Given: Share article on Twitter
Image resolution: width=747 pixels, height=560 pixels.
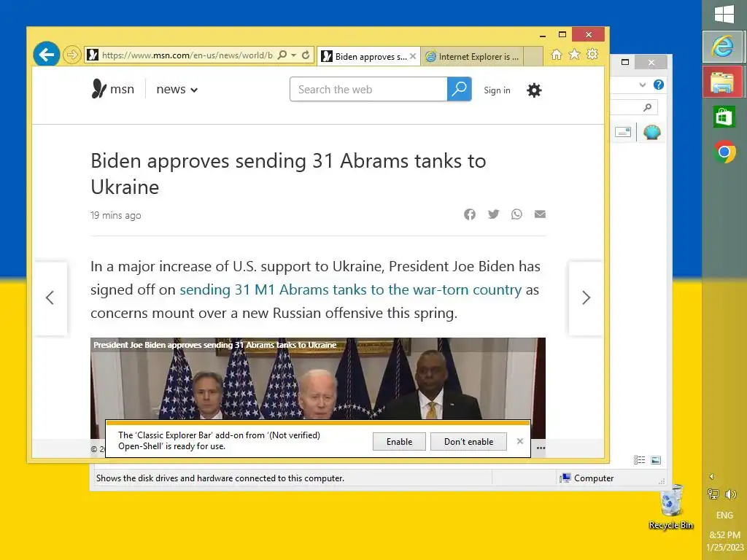Looking at the screenshot, I should click(x=494, y=214).
